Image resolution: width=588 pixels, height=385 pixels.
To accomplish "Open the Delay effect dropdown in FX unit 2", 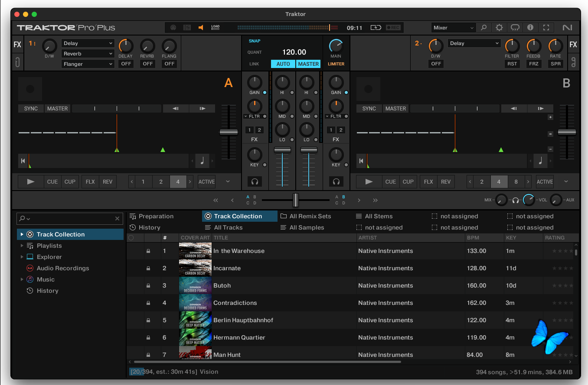I will (474, 43).
